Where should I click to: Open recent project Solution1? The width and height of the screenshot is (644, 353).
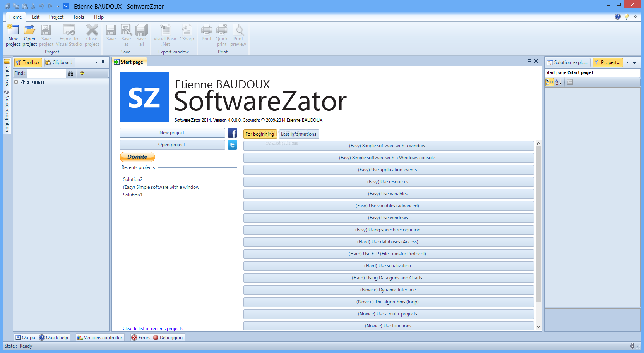pyautogui.click(x=133, y=195)
